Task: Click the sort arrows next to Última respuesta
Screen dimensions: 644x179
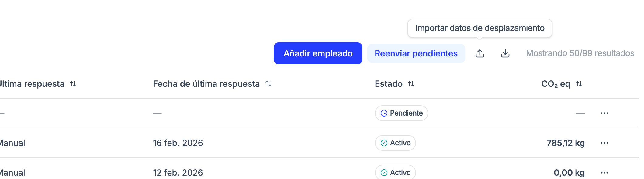Action: pos(73,84)
